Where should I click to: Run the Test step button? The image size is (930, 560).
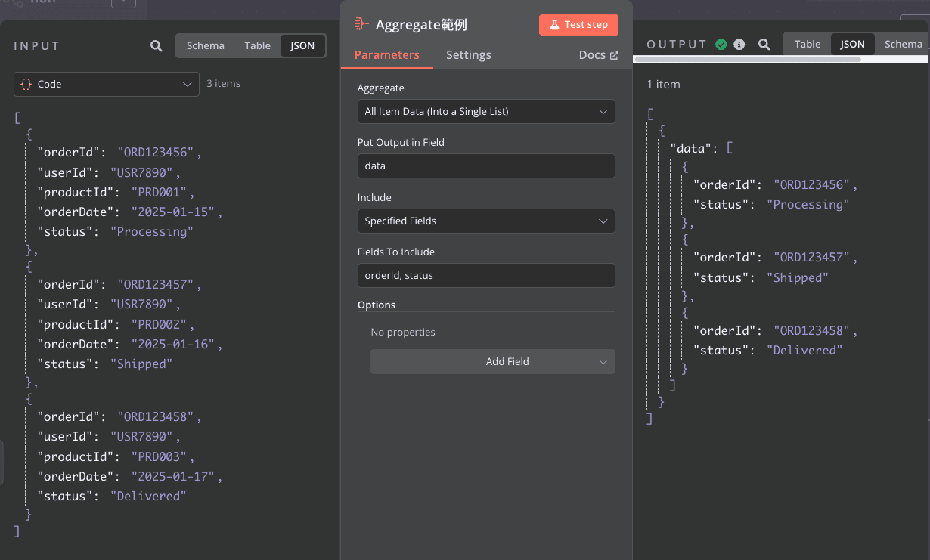coord(578,24)
